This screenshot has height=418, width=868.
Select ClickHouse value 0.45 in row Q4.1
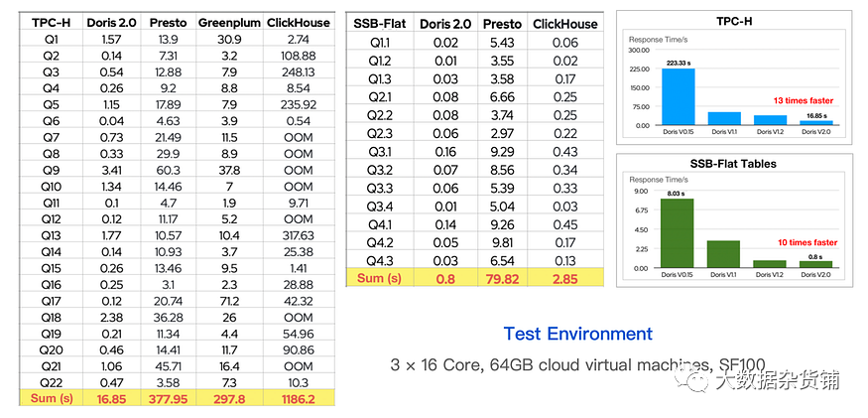(x=565, y=224)
